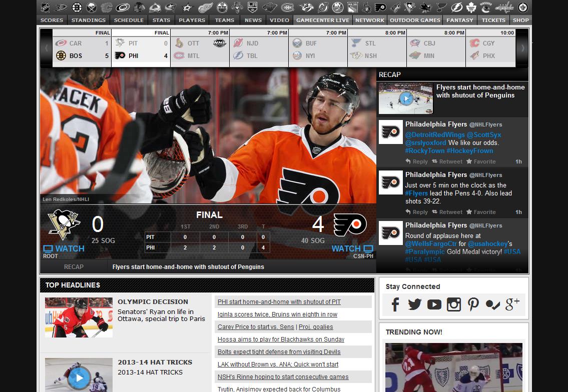Go to the TICKETS menu tab
The width and height of the screenshot is (568, 392).
pyautogui.click(x=493, y=20)
